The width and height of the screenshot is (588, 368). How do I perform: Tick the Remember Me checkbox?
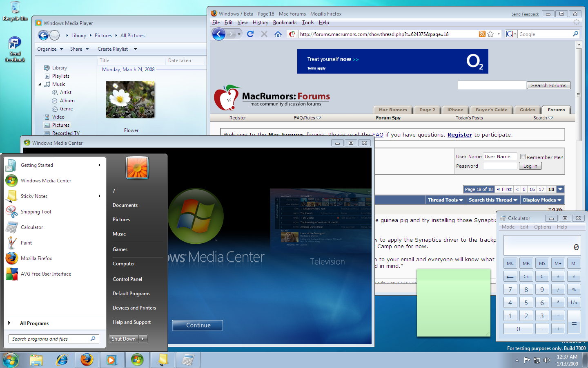[x=523, y=157]
